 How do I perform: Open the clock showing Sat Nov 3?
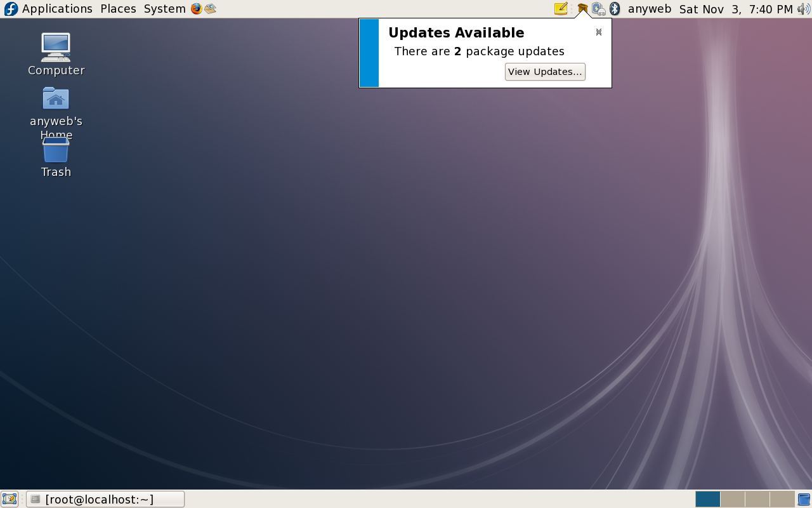pyautogui.click(x=736, y=9)
